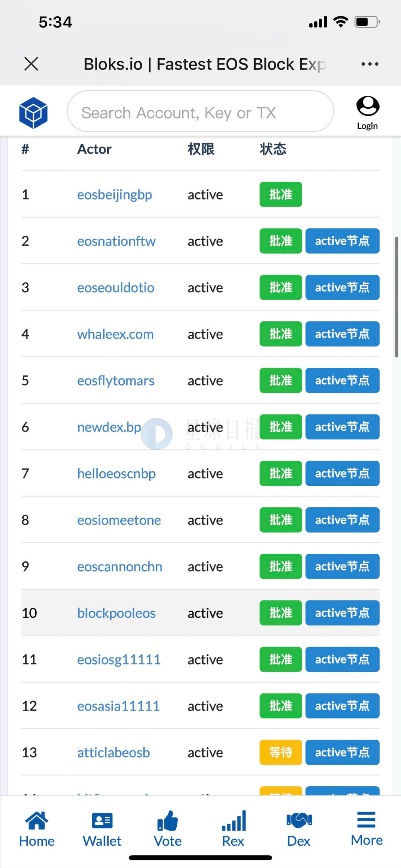Open the blockpooleos account link
Viewport: 401px width, 868px height.
(x=116, y=613)
